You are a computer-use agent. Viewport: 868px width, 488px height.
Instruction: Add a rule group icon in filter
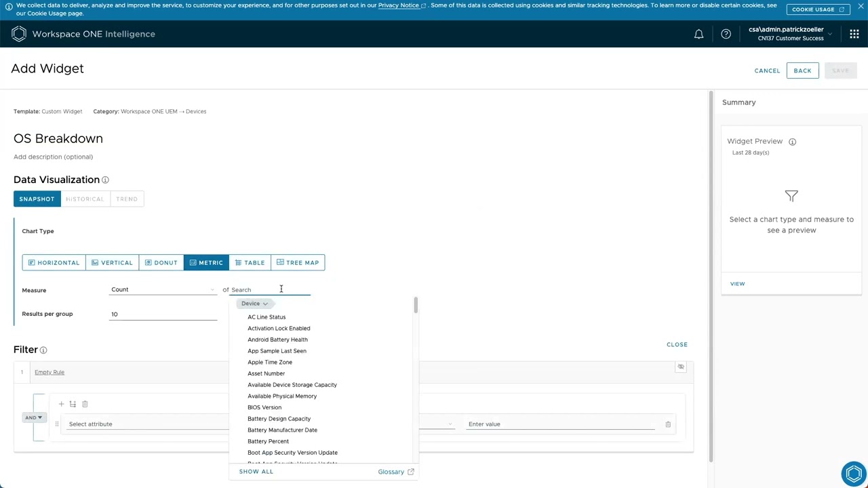coord(73,404)
